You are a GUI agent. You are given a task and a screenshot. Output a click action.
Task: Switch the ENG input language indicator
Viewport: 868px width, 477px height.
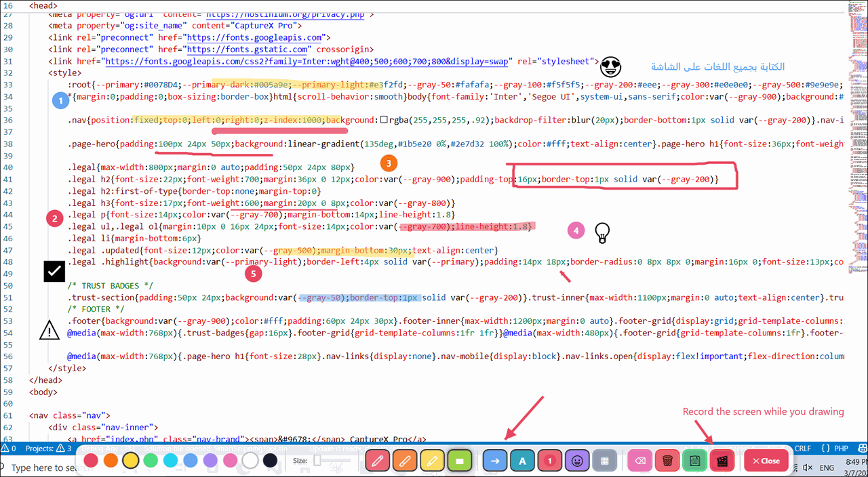[827, 468]
